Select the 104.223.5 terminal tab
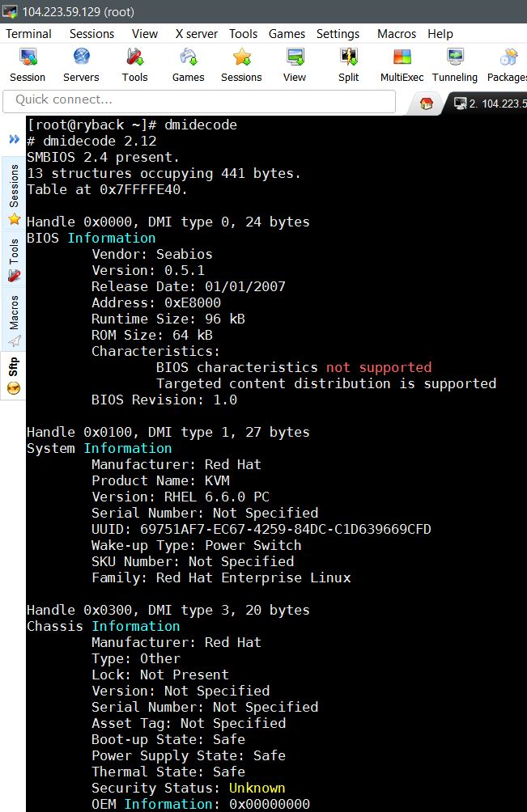 [490, 104]
